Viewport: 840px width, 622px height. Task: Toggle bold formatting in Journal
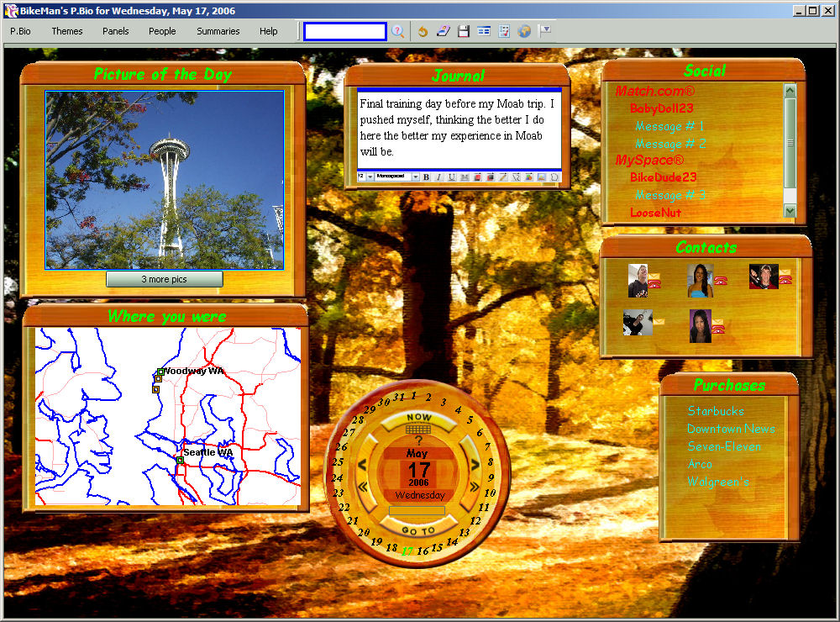click(x=426, y=177)
